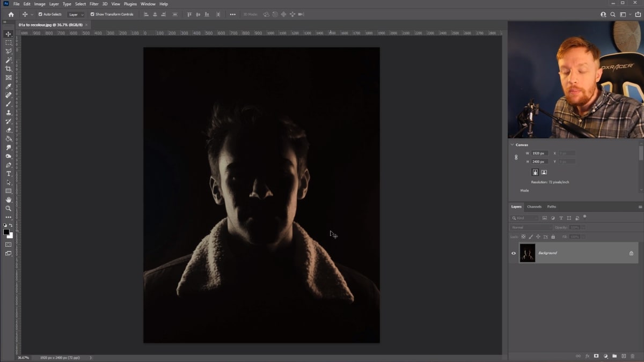Select the Move tool
This screenshot has width=644, height=362.
click(x=8, y=34)
